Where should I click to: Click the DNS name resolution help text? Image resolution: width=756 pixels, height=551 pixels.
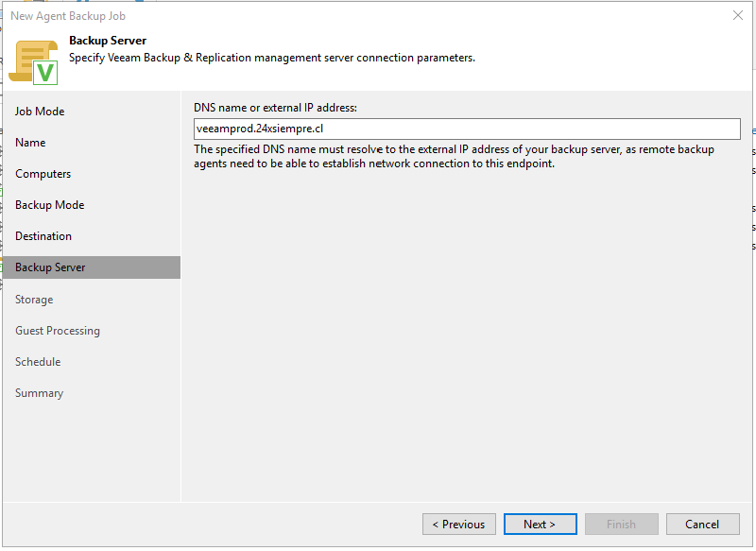pyautogui.click(x=454, y=157)
